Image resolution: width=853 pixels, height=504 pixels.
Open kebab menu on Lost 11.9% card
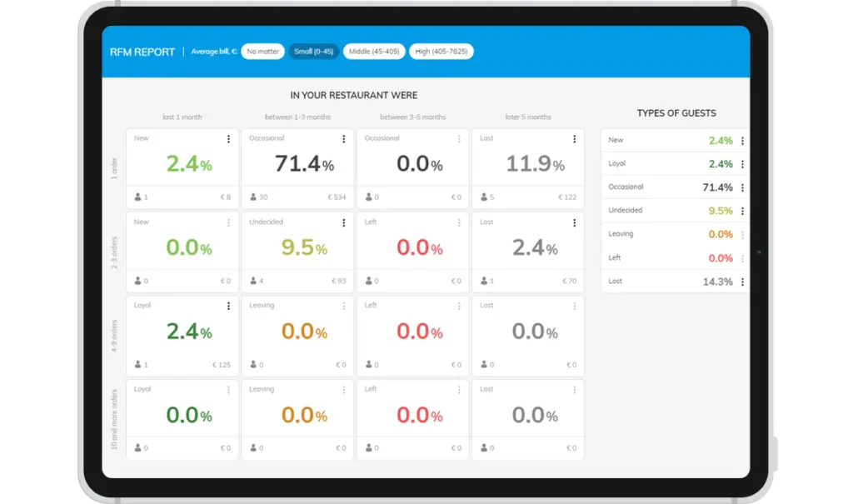tap(574, 139)
